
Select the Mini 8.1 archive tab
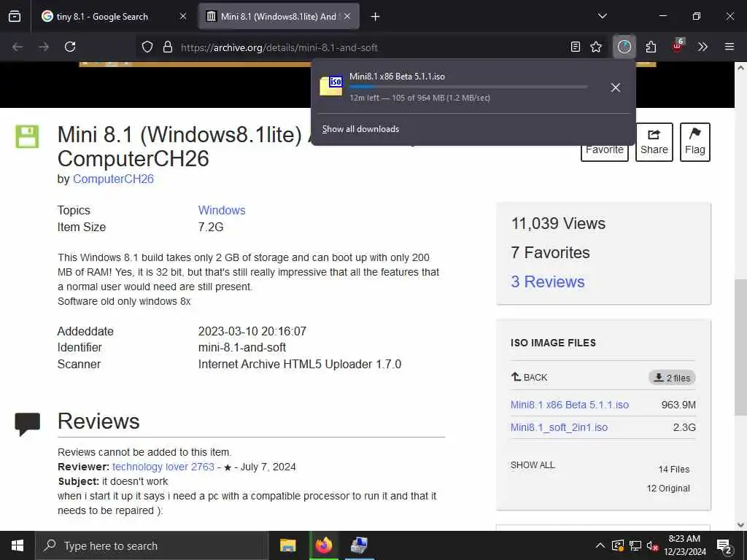click(278, 17)
